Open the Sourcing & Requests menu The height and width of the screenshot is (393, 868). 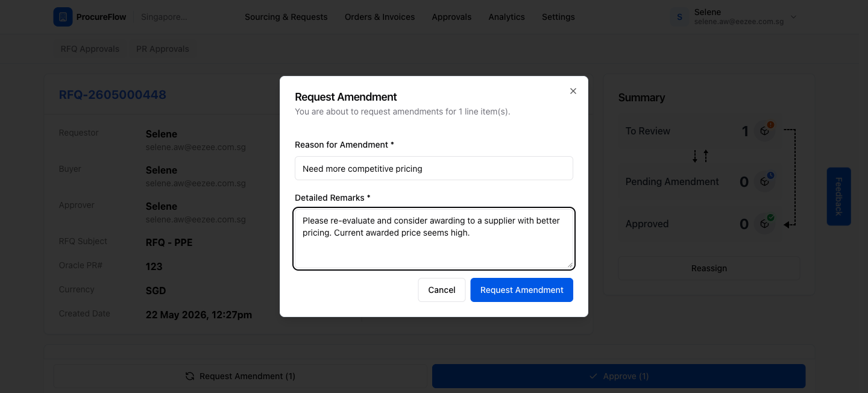tap(286, 17)
